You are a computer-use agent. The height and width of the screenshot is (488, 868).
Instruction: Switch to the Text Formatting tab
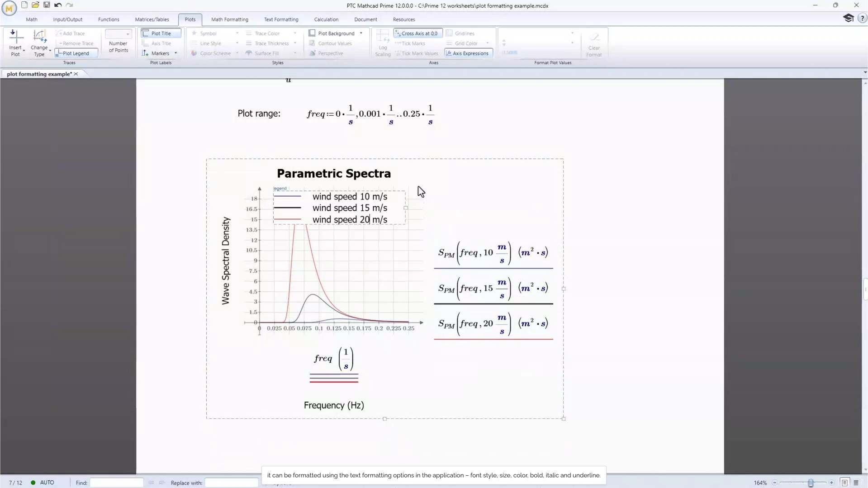click(281, 19)
